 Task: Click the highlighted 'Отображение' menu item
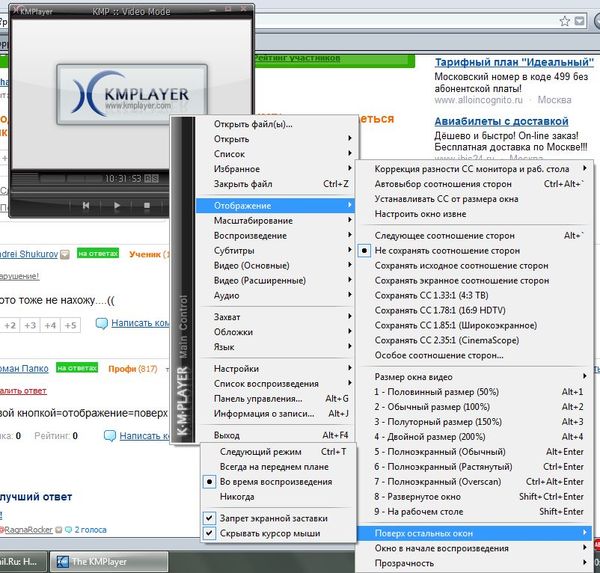point(275,206)
